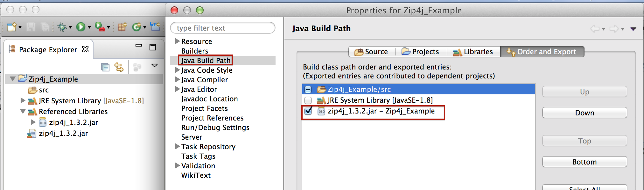The image size is (644, 190).
Task: Expand zip4j_1.3.2.jar under Referenced Libraries
Action: 33,122
